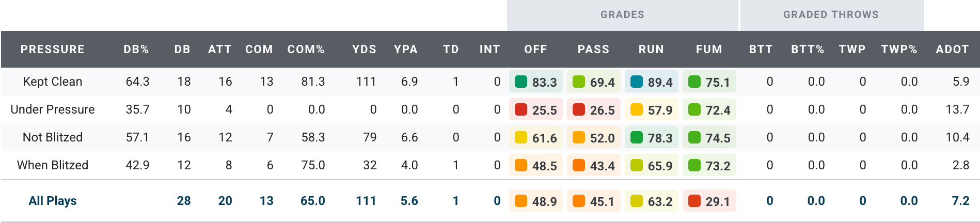
Task: Click Under Pressure red OFF grade swatch
Action: tap(521, 109)
